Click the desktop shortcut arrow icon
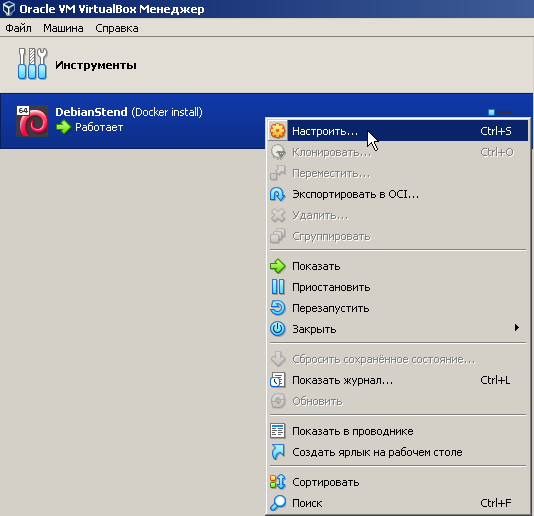Screen dimensions: 534x516 [278, 452]
